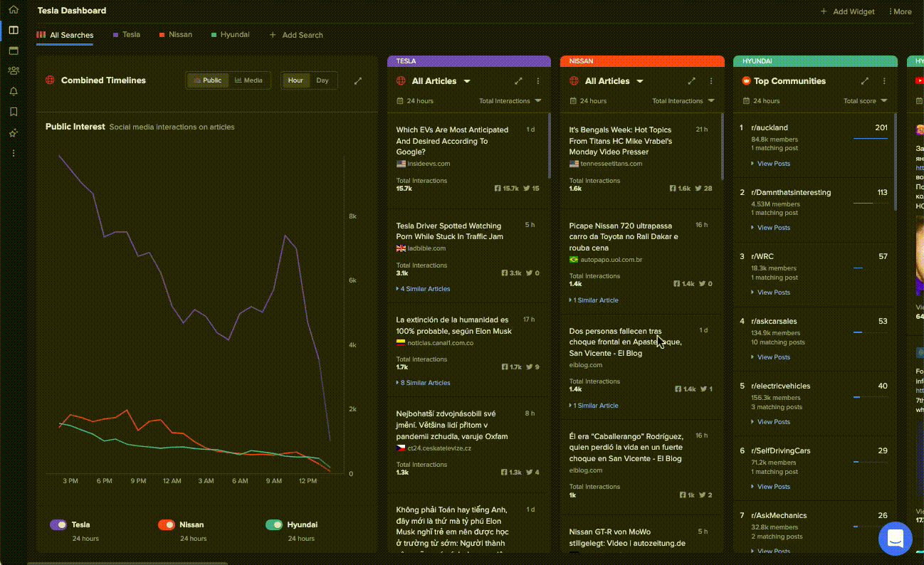Click the Add Widget button

(x=849, y=11)
